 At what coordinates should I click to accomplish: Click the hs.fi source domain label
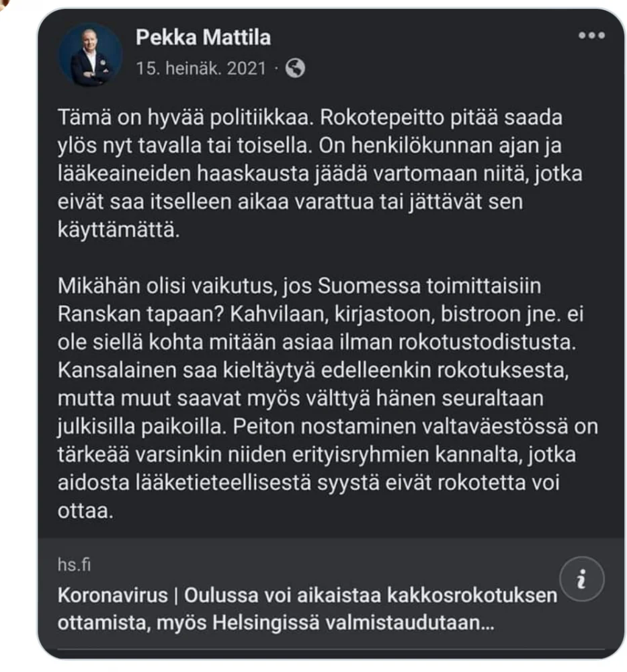click(74, 564)
